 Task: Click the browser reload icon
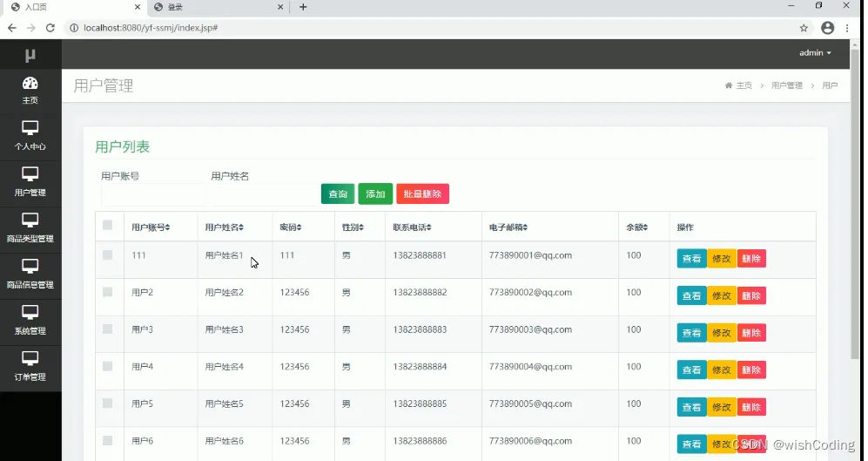pos(50,28)
